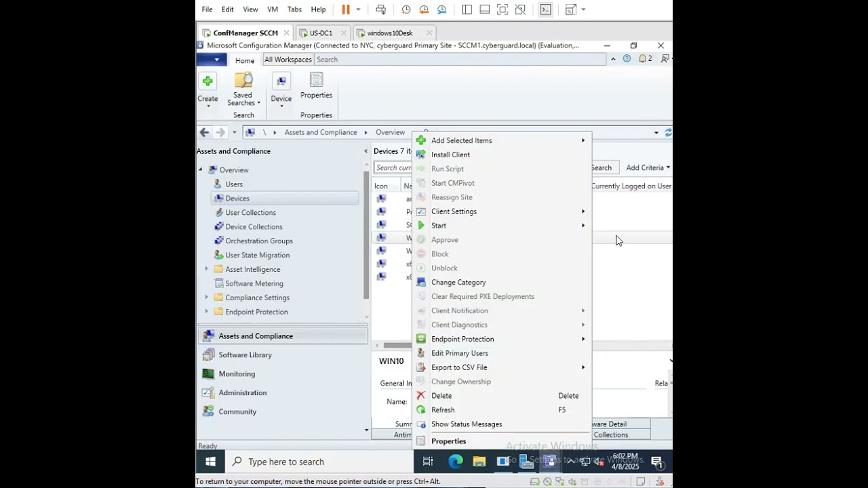Image resolution: width=868 pixels, height=488 pixels.
Task: Enter full screen mode icon in VMware toolbar
Action: [502, 9]
